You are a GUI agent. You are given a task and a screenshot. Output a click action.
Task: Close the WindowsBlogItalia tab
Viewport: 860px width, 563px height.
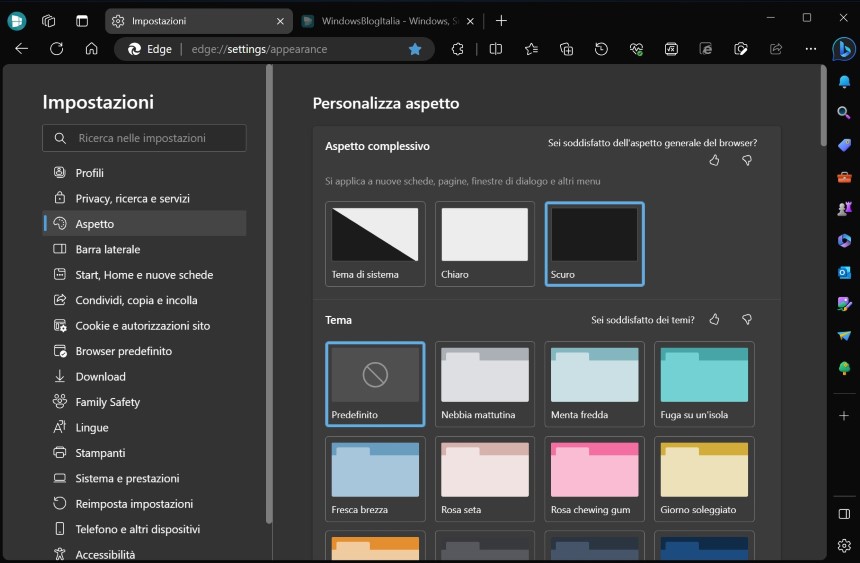point(470,21)
